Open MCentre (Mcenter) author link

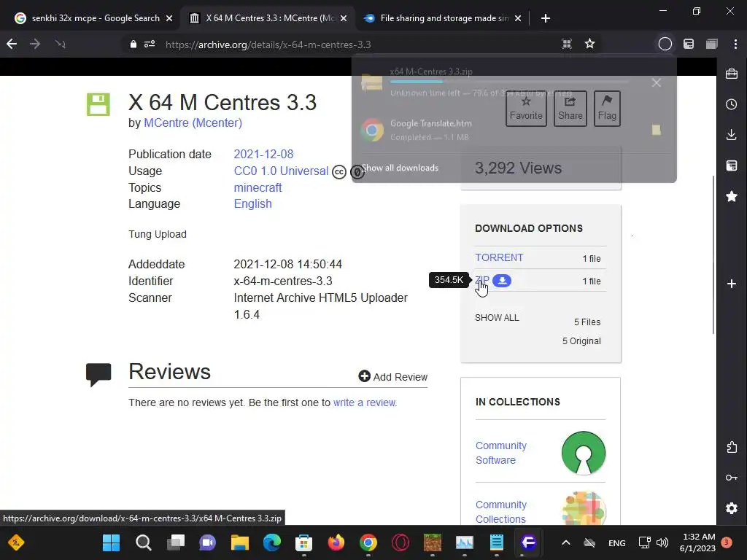(x=193, y=122)
